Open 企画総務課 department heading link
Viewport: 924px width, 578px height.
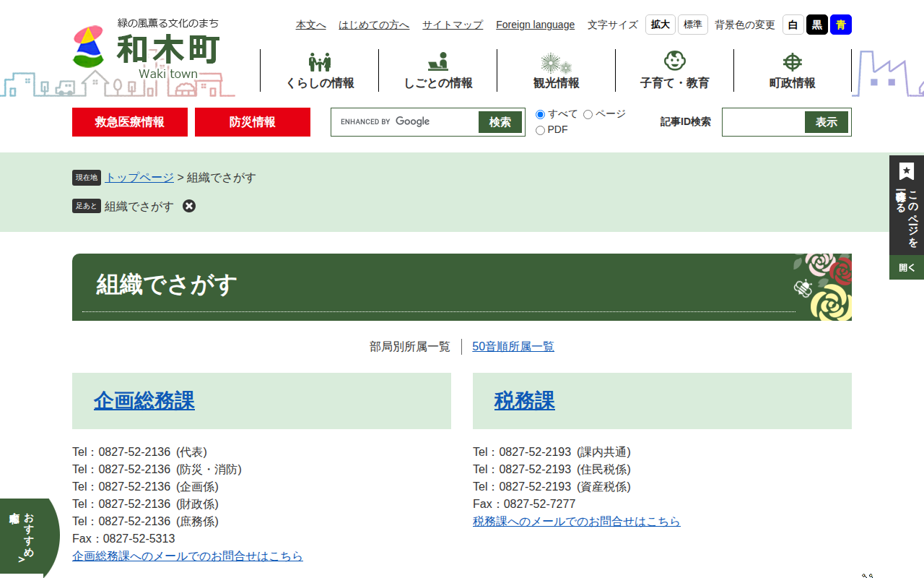[x=144, y=400]
